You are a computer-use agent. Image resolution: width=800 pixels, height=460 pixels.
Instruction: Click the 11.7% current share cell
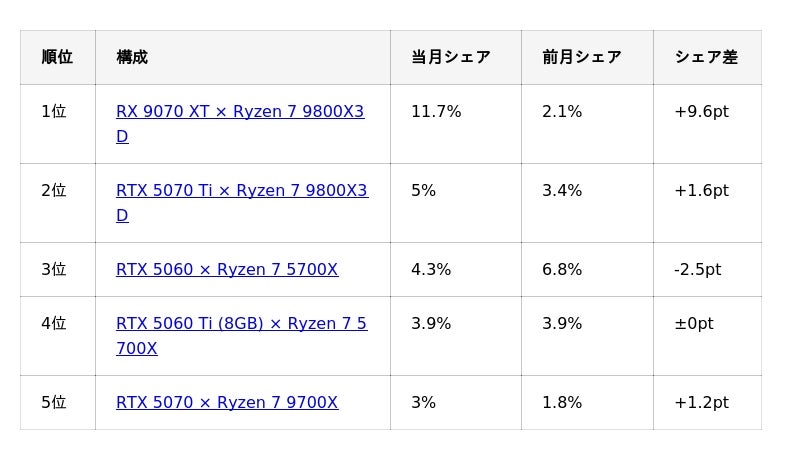(436, 112)
